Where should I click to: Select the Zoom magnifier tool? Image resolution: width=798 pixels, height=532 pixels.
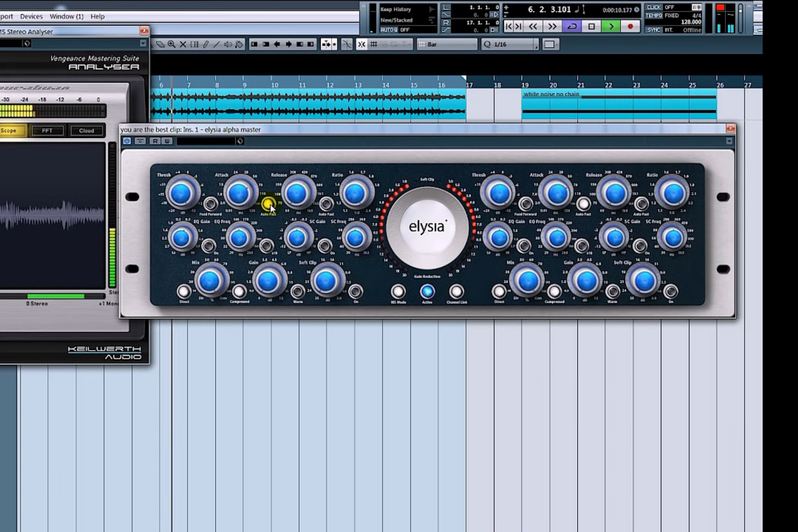[171, 44]
